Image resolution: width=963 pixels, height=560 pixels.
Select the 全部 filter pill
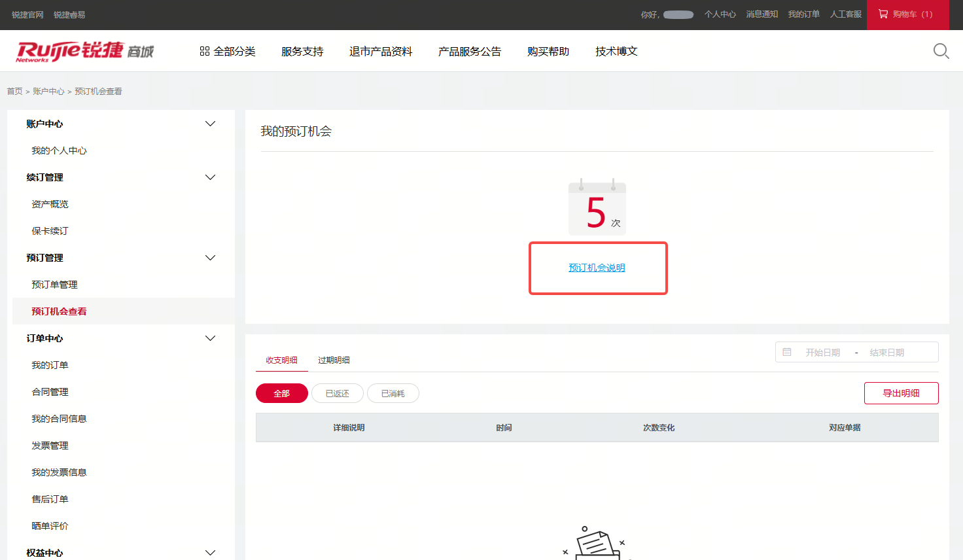pyautogui.click(x=281, y=393)
